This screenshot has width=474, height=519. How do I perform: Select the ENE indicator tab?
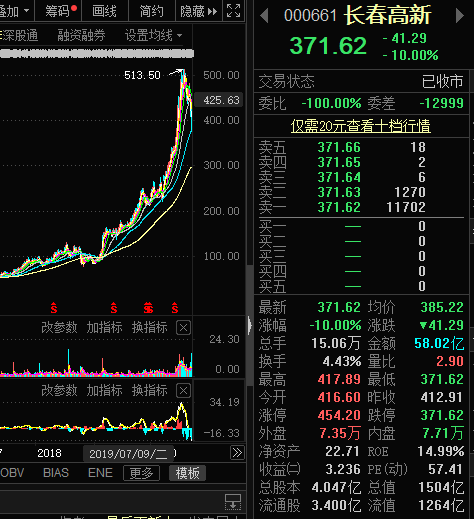point(100,473)
